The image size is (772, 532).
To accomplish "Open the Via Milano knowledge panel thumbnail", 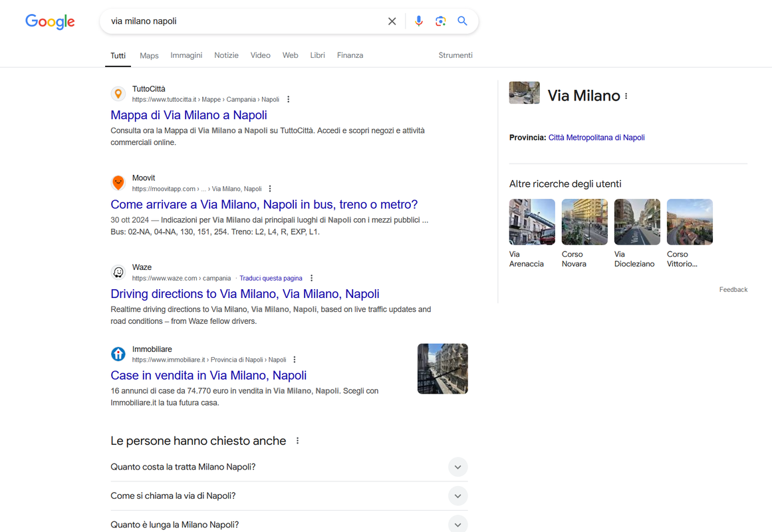I will [525, 92].
